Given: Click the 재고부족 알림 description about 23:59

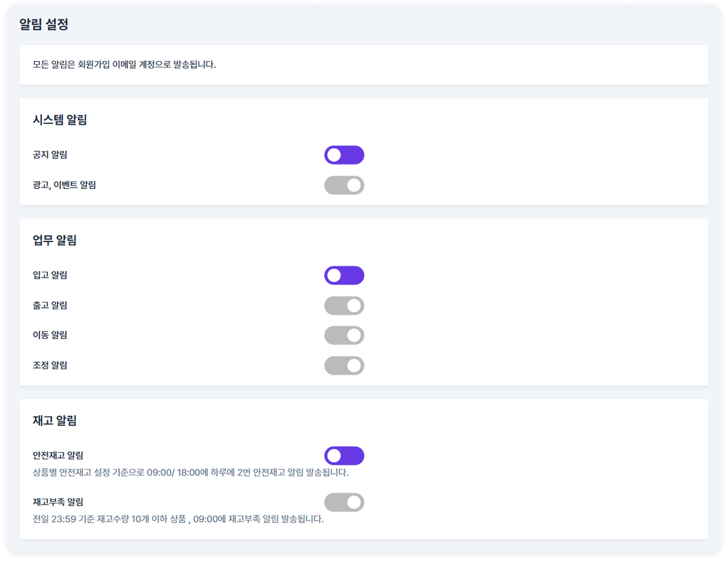Looking at the screenshot, I should [178, 519].
